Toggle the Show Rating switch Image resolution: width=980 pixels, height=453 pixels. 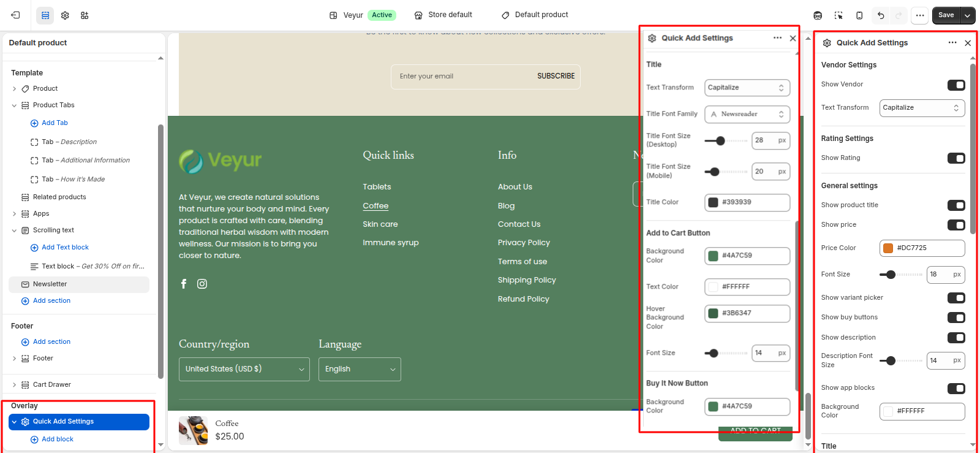[956, 158]
